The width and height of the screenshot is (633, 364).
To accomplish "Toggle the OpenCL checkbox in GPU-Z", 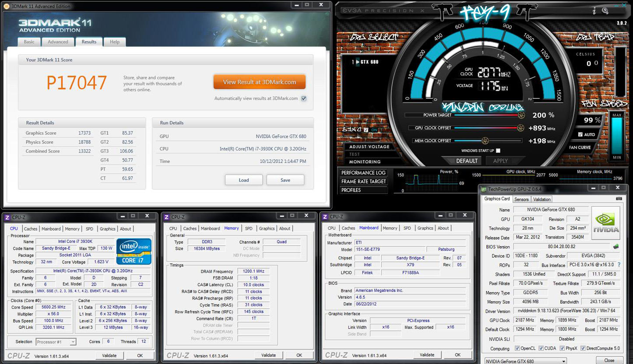I will 517,349.
